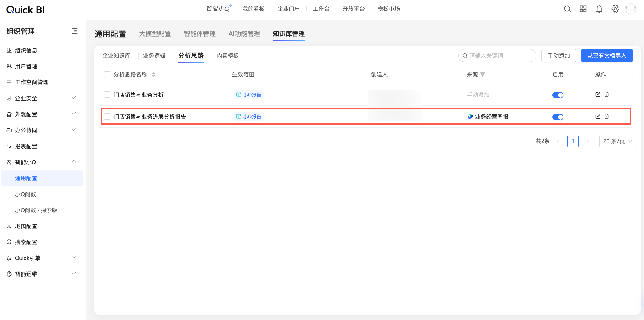Click the 业务经营周报 source icon
Screen dimensions: 644x320
tap(470, 116)
